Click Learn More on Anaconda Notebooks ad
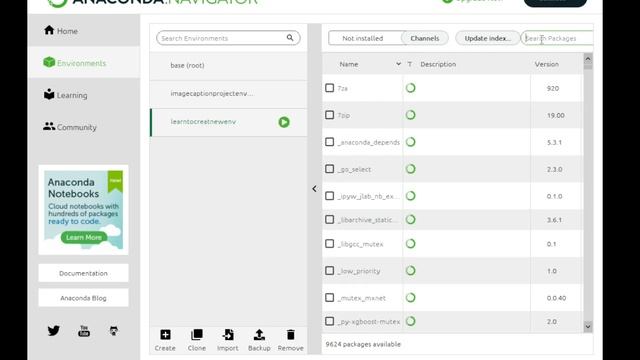The image size is (640, 360). point(84,237)
